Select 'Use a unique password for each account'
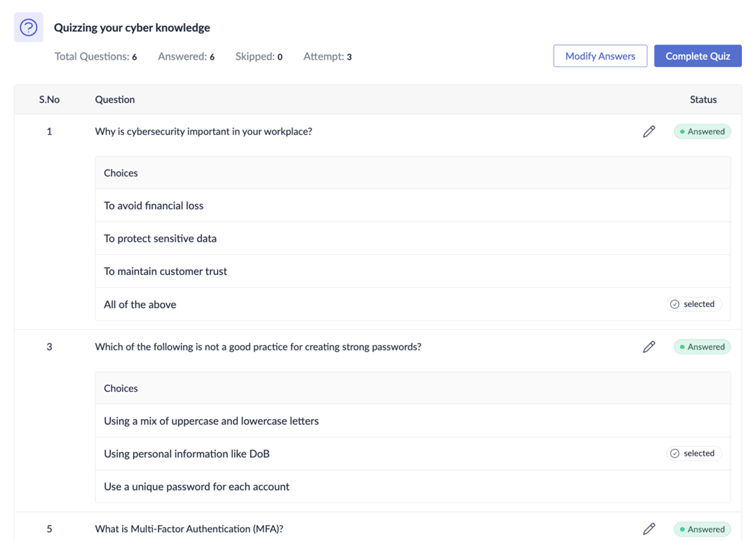The width and height of the screenshot is (756, 541). (x=196, y=487)
